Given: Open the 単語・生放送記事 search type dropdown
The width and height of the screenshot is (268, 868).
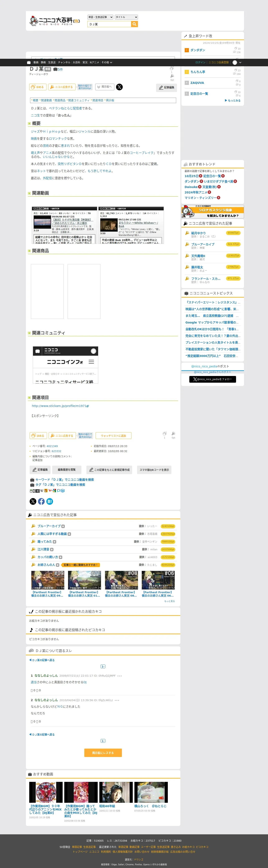Looking at the screenshot, I should tap(100, 17).
